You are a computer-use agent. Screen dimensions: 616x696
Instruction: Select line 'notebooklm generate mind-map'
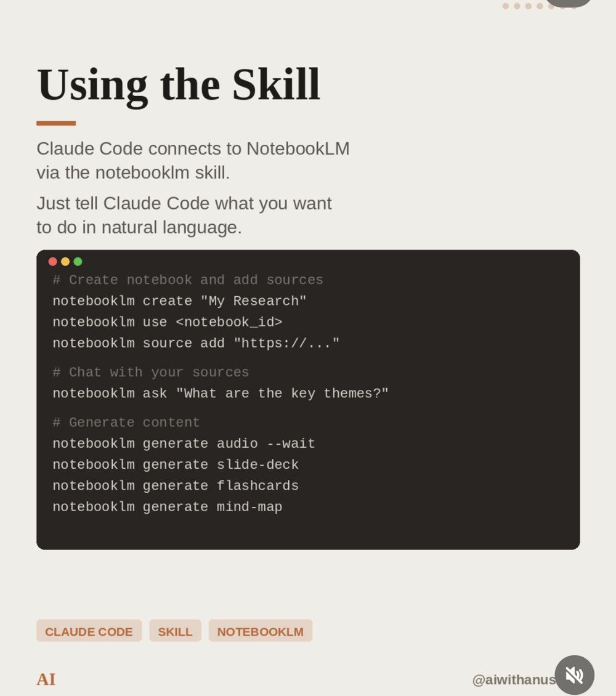[168, 506]
